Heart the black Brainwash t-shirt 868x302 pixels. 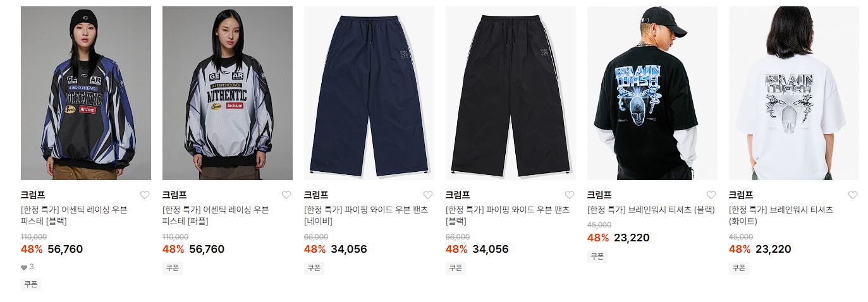click(x=711, y=195)
